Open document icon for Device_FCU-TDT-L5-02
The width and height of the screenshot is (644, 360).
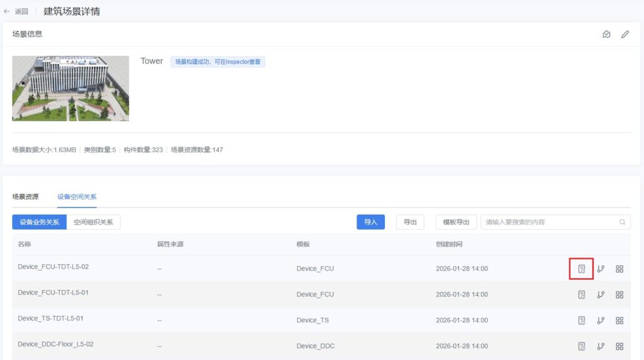(582, 269)
